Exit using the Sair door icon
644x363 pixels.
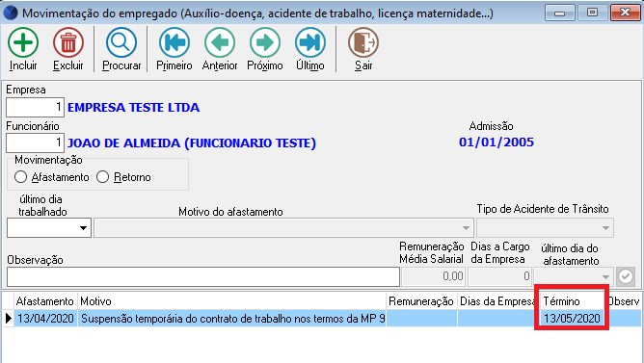(x=363, y=42)
